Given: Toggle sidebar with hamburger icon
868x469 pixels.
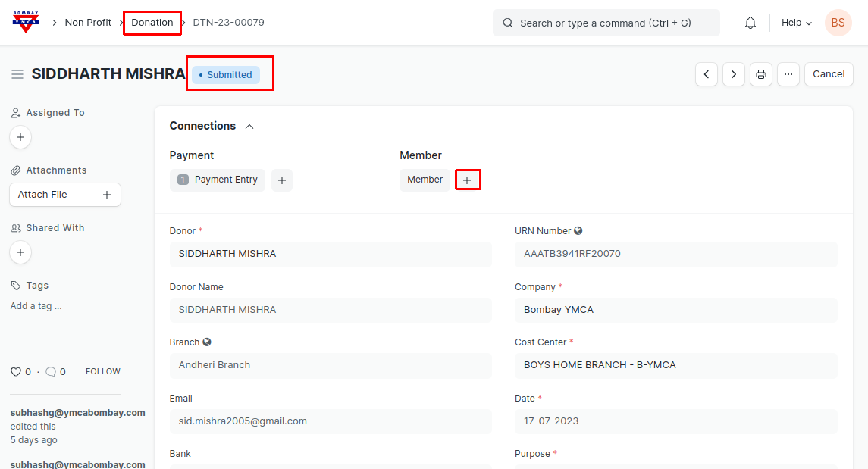Looking at the screenshot, I should click(17, 74).
